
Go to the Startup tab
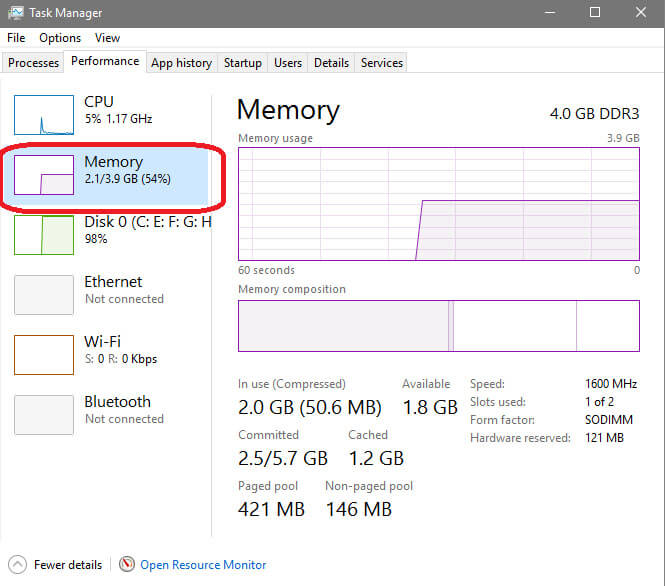tap(242, 63)
